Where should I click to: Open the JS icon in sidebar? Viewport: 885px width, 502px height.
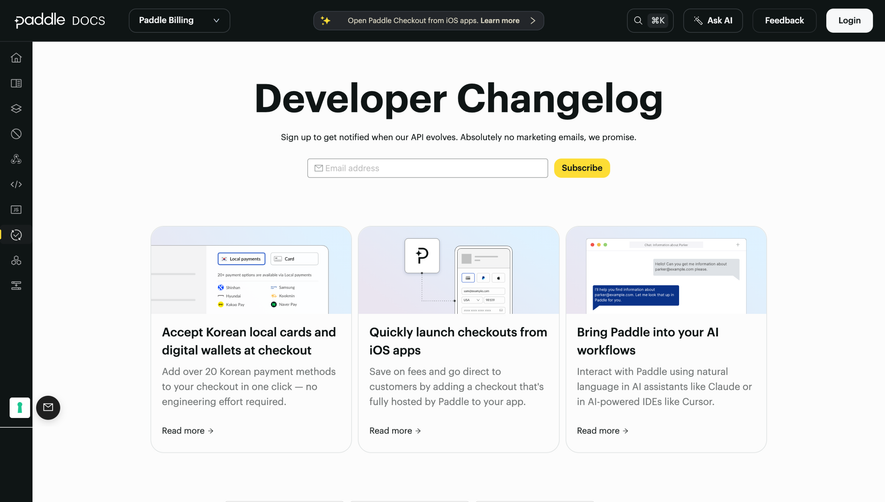[16, 209]
